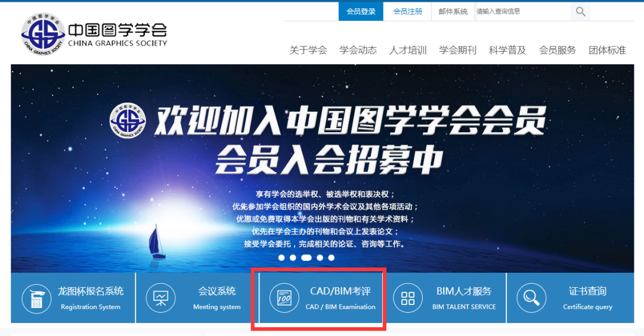The height and width of the screenshot is (336, 644).
Task: Open the 学会动态 navigation menu
Action: click(x=358, y=50)
